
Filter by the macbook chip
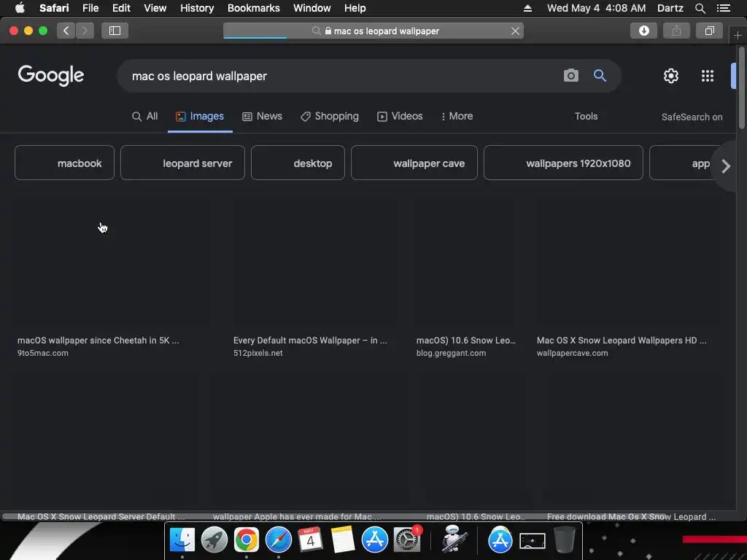(64, 163)
